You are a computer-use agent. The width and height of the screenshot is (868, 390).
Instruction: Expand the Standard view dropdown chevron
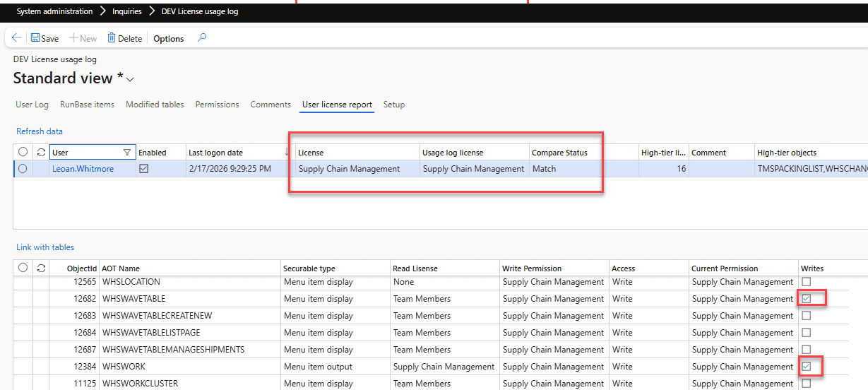click(130, 78)
